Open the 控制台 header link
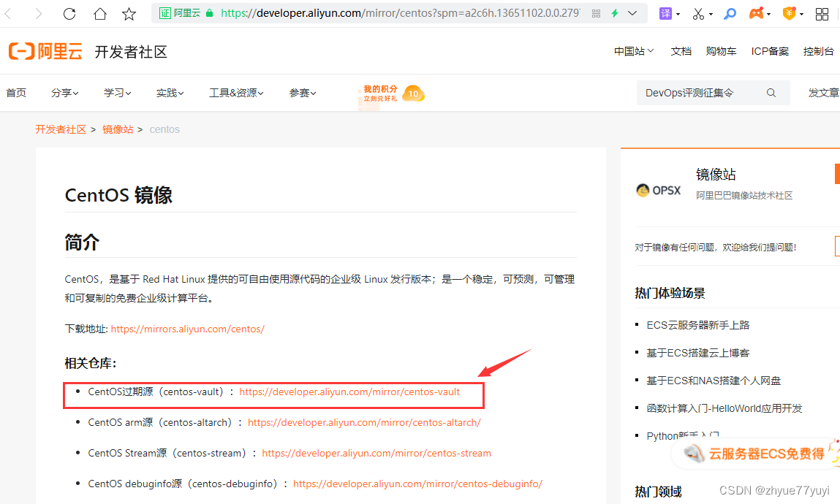840x504 pixels. [819, 51]
